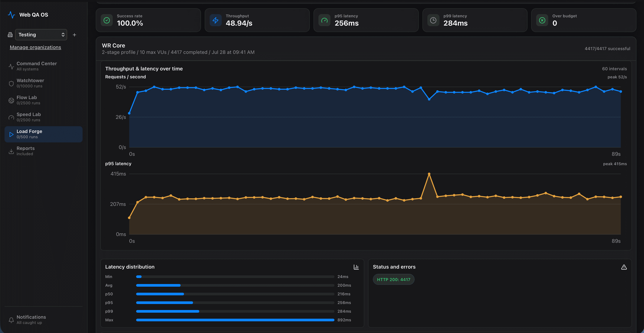Click the p99 latency distribution bar
Viewport: 644px width, 333px height.
pos(235,311)
